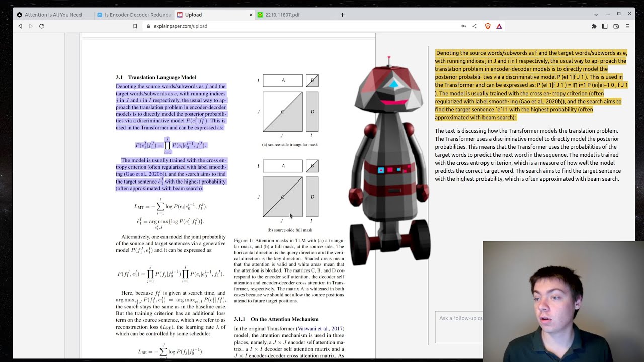Click the (a) source-side triangular mask label
This screenshot has height=362, width=644.
click(290, 145)
